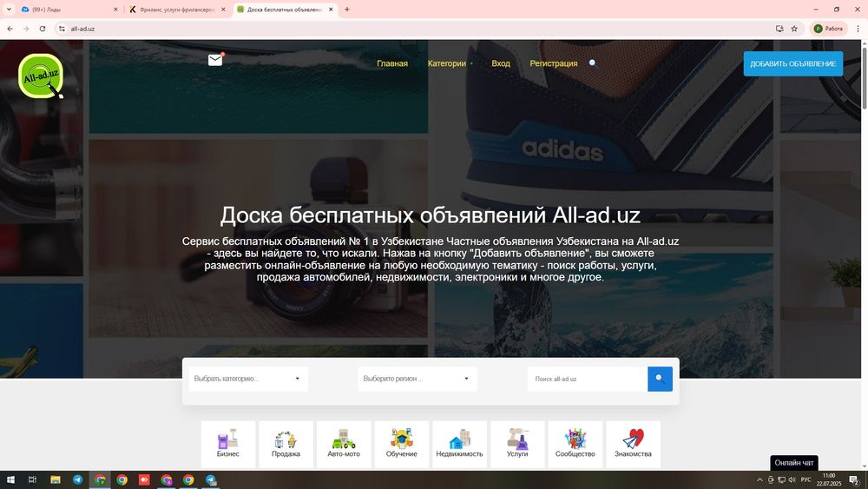Open the Услуги category tile
868x489 pixels.
point(517,444)
